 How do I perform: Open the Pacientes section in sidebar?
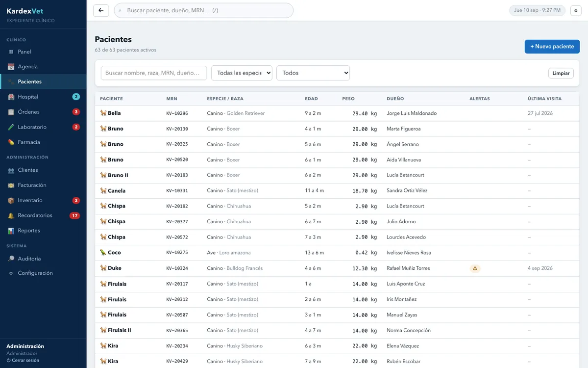click(43, 82)
